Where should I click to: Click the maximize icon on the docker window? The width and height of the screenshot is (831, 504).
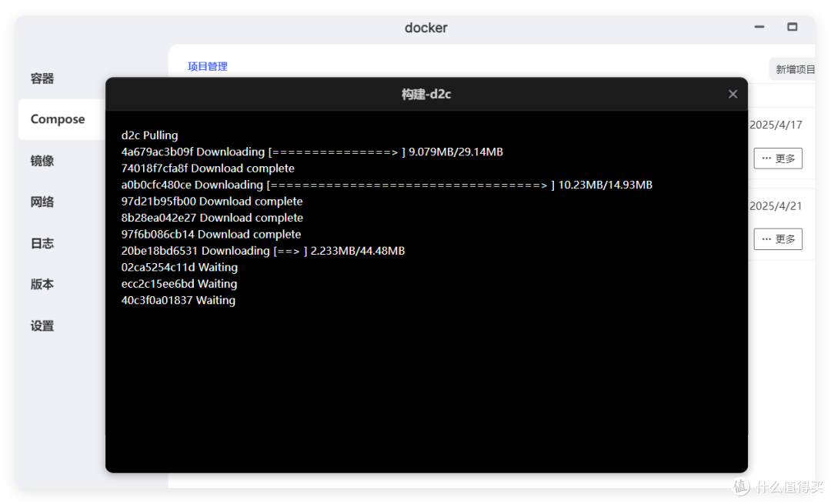click(792, 26)
